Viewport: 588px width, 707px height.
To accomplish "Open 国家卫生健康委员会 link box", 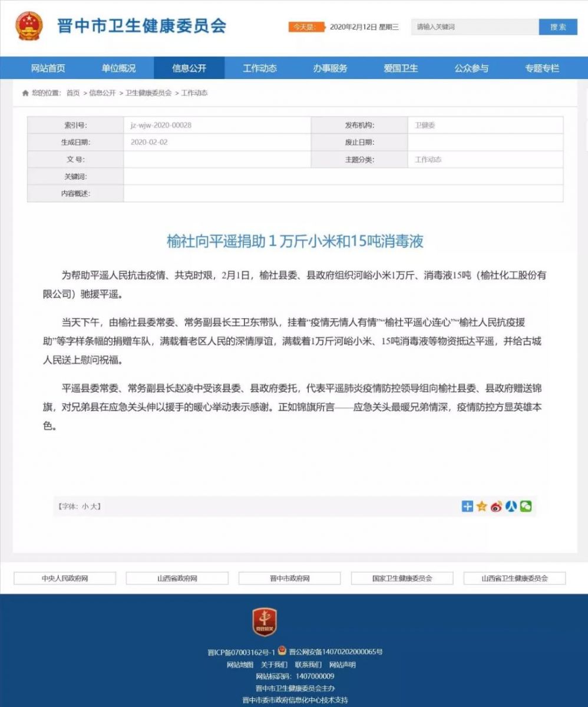I will [402, 579].
